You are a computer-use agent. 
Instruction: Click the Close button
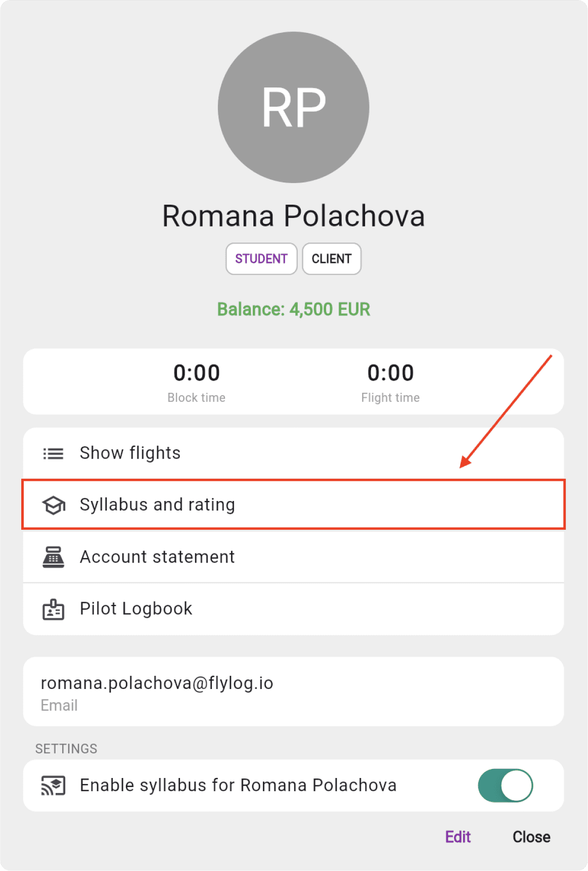pos(531,837)
